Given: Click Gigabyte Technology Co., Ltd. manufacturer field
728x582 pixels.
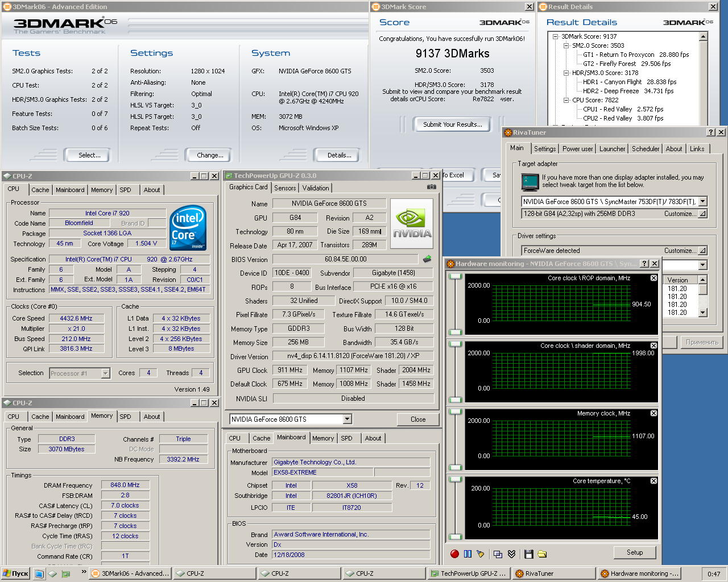Looking at the screenshot, I should 351,463.
